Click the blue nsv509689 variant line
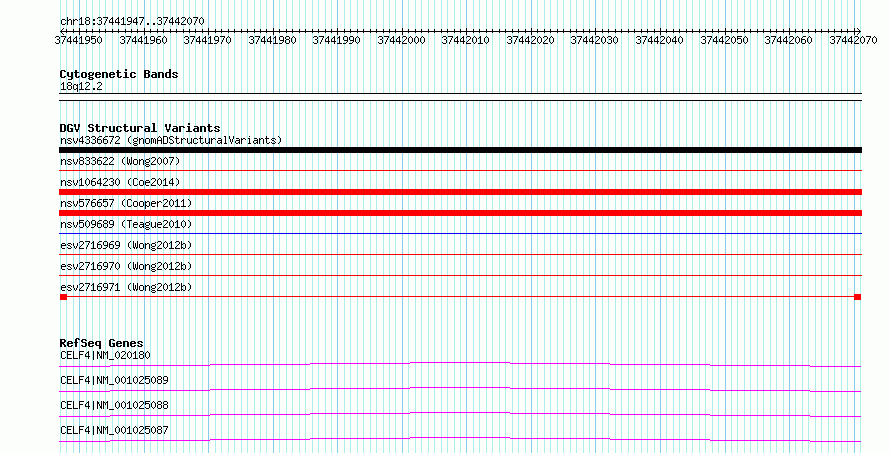 tap(460, 233)
